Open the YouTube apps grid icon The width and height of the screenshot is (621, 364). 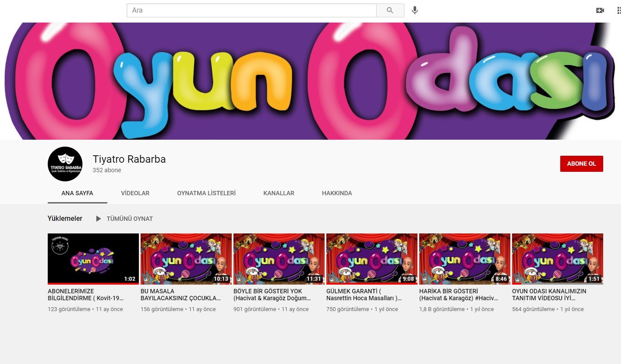618,10
